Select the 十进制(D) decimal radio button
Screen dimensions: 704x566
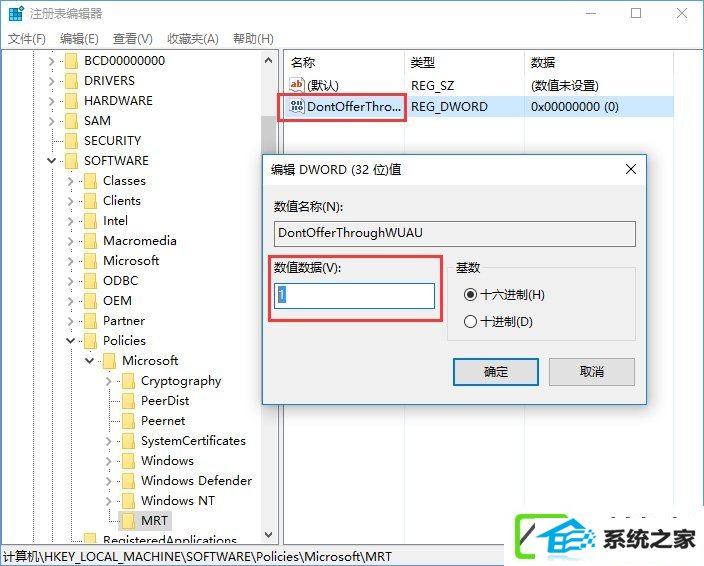(470, 321)
